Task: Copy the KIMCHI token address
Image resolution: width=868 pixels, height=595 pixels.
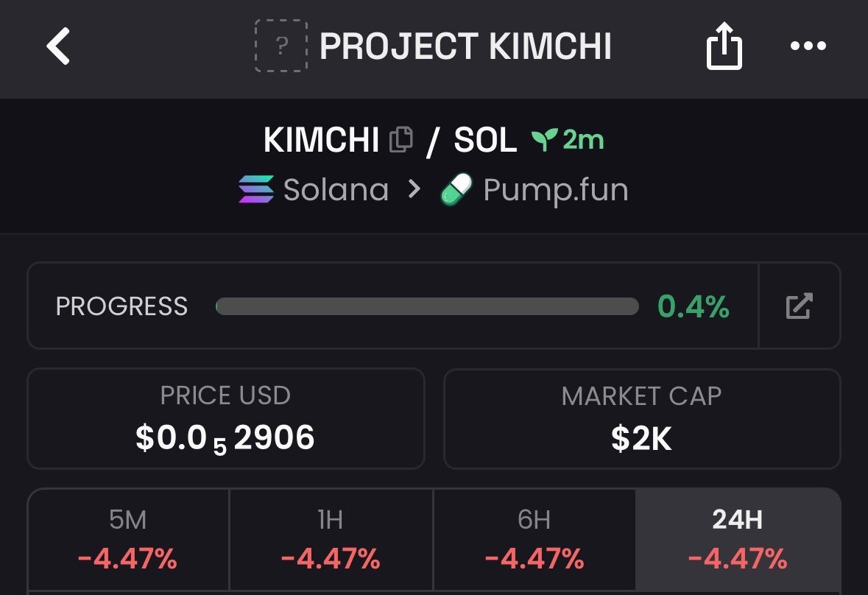Action: [401, 139]
